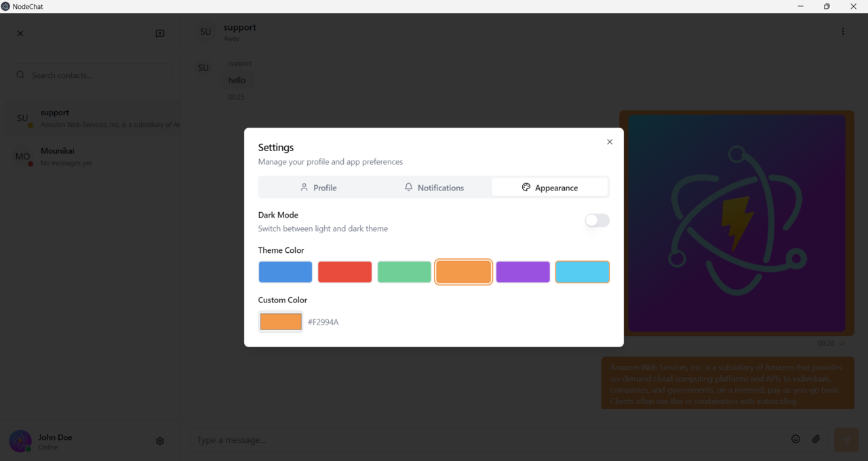The image size is (868, 461).
Task: Pick the purple theme color
Action: point(523,272)
